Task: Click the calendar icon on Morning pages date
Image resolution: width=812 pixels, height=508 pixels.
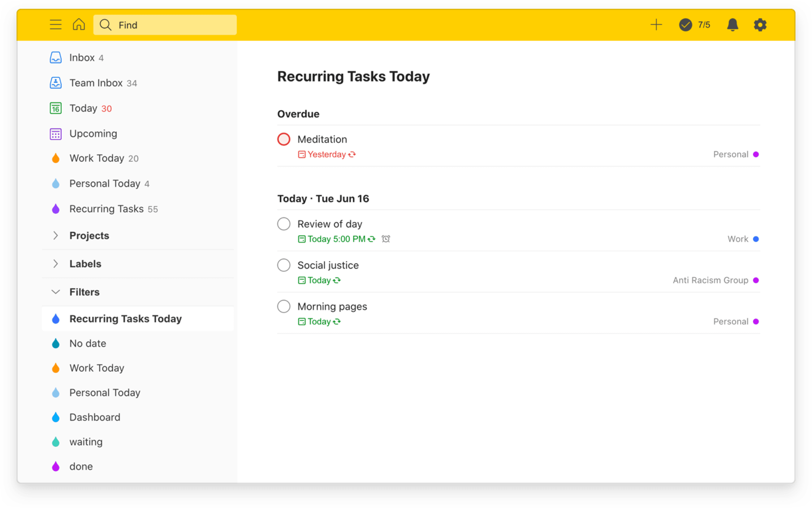Action: [x=302, y=322]
